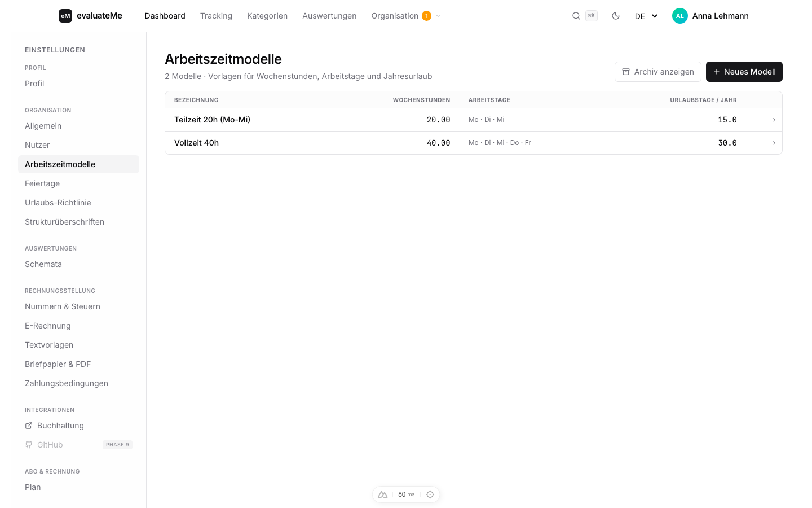Image resolution: width=812 pixels, height=508 pixels.
Task: Click the external link icon beside Buchhaltung
Action: point(29,426)
